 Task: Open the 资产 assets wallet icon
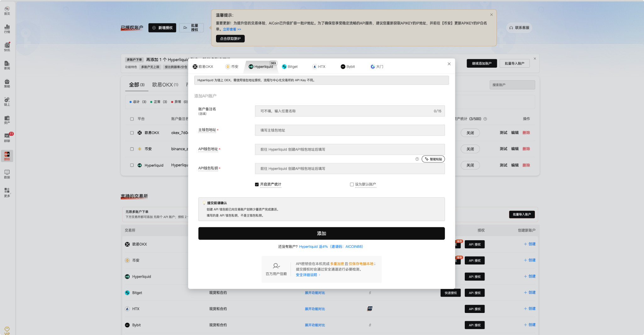7,120
